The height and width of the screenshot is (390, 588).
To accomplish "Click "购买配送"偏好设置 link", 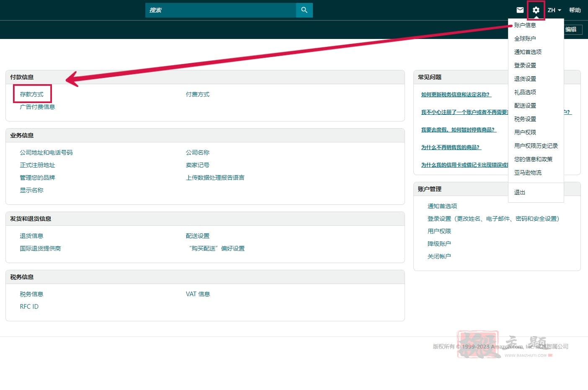I will (217, 248).
